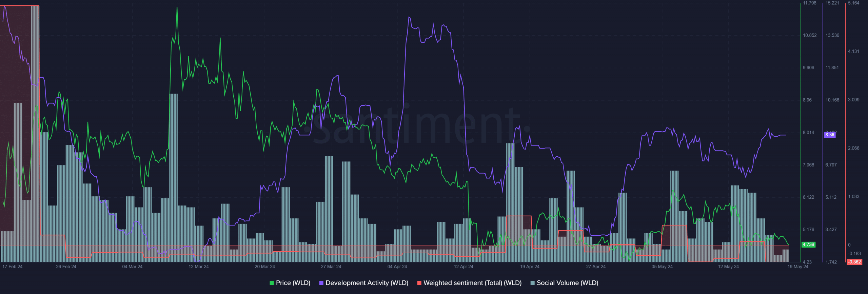Click the 9.906 price axis value

[x=808, y=67]
